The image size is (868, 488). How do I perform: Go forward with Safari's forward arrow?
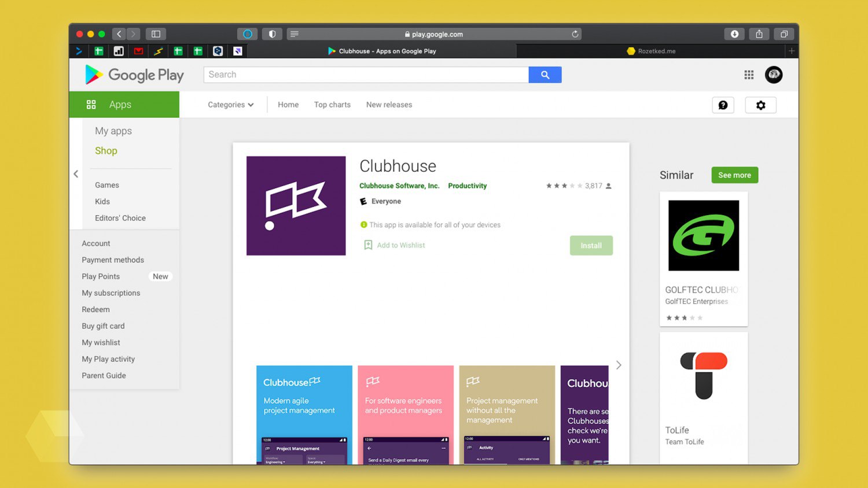point(133,34)
